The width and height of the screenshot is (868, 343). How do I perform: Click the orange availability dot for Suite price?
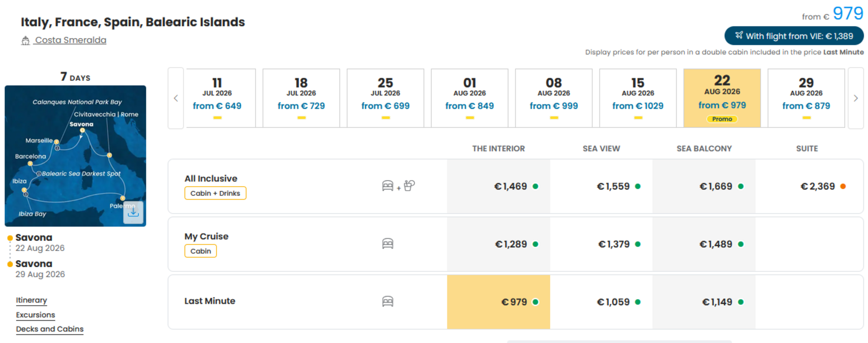843,187
